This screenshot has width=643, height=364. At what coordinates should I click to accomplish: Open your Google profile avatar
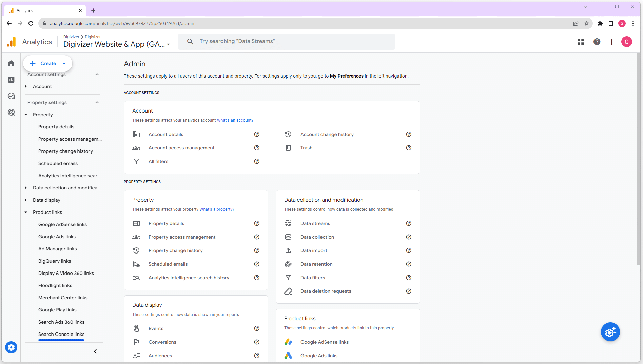pos(627,42)
